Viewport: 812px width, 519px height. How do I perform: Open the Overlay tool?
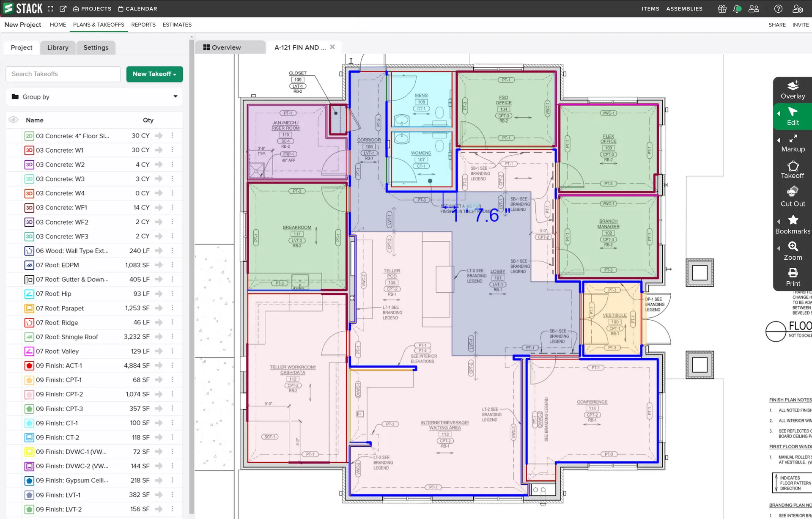(793, 90)
